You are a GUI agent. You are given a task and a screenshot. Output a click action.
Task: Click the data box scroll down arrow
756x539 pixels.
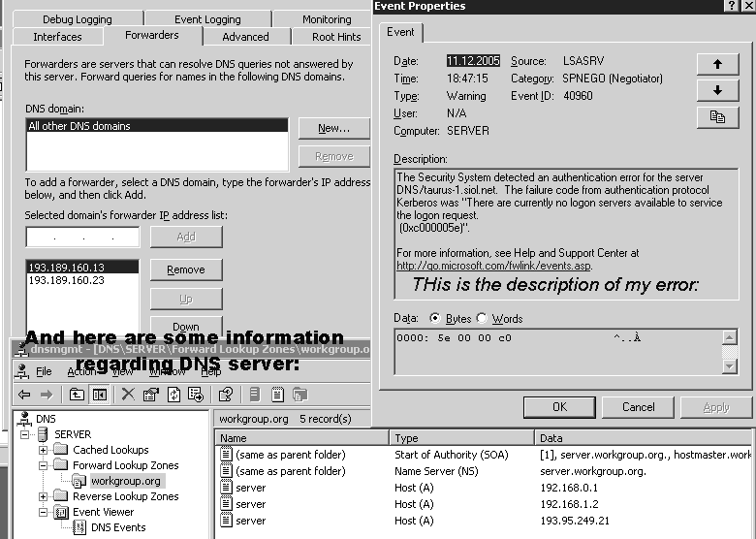click(x=729, y=366)
